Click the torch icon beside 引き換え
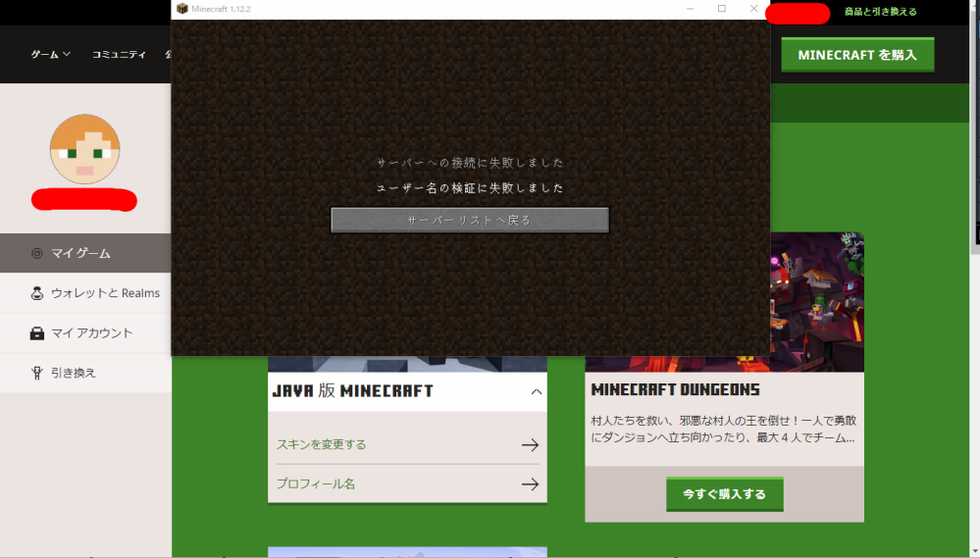The image size is (980, 558). (x=37, y=373)
